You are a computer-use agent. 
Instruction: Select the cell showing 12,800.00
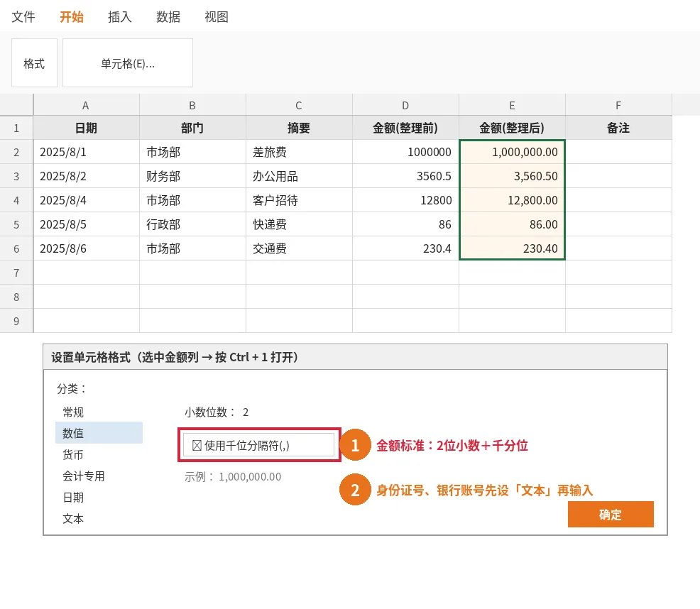(512, 200)
